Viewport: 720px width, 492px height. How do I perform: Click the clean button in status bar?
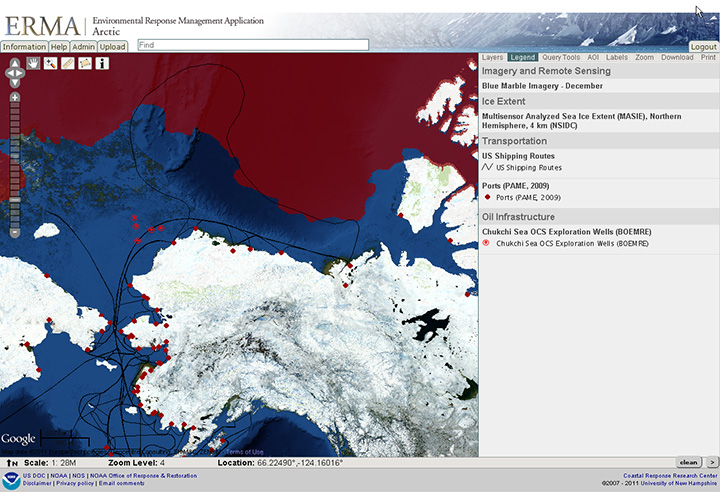point(689,462)
